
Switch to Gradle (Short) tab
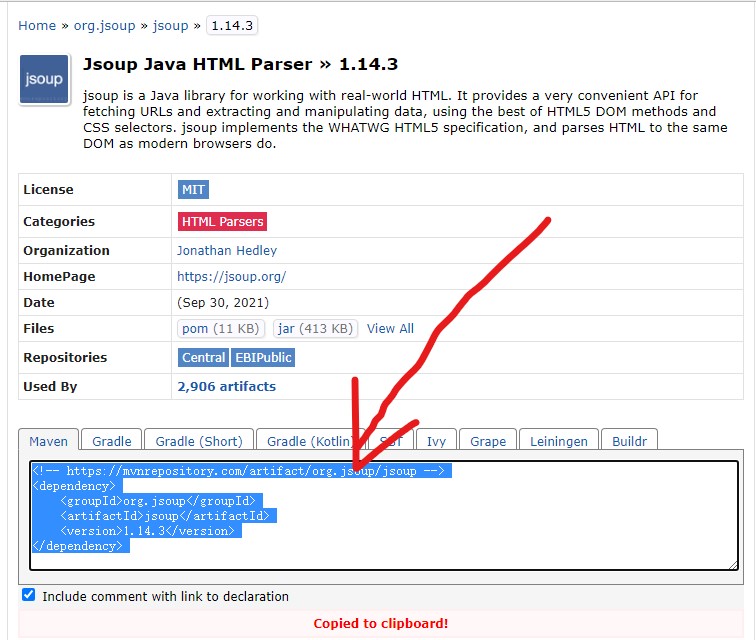coord(199,440)
